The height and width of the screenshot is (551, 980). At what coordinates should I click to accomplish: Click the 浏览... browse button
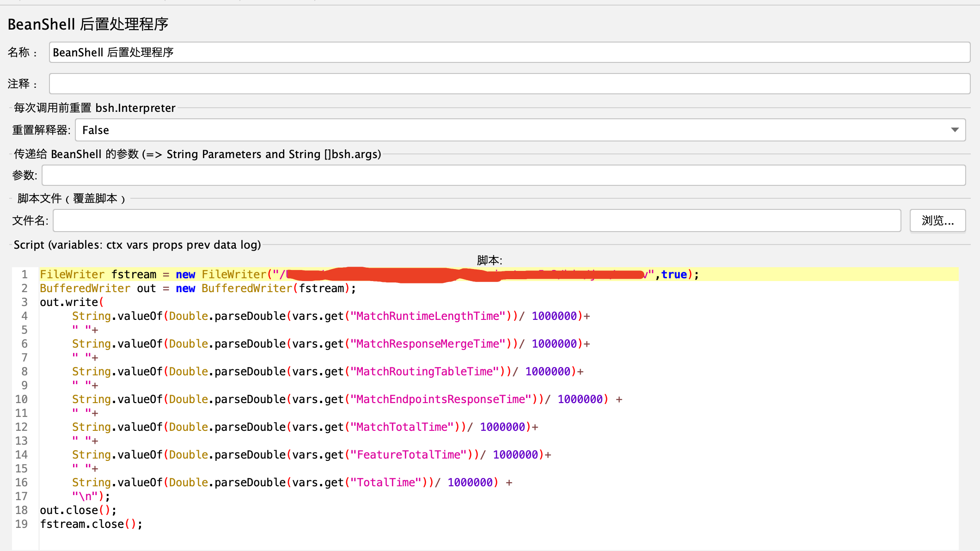coord(937,220)
